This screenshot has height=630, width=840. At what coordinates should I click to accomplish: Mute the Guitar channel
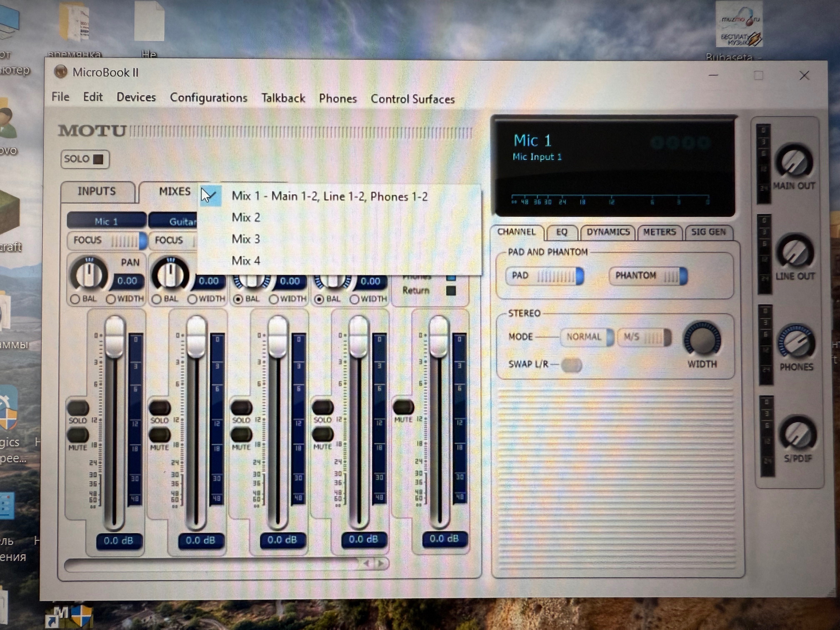(x=160, y=434)
